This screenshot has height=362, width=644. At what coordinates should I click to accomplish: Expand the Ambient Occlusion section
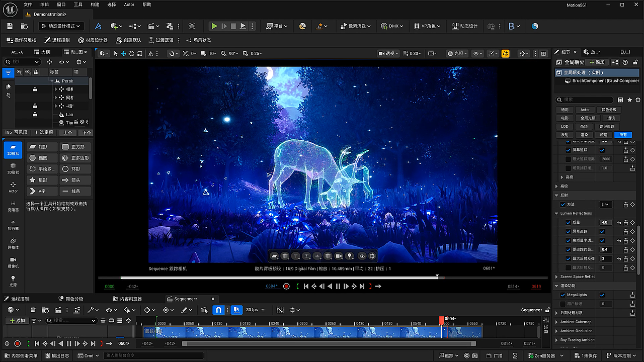coord(557,331)
